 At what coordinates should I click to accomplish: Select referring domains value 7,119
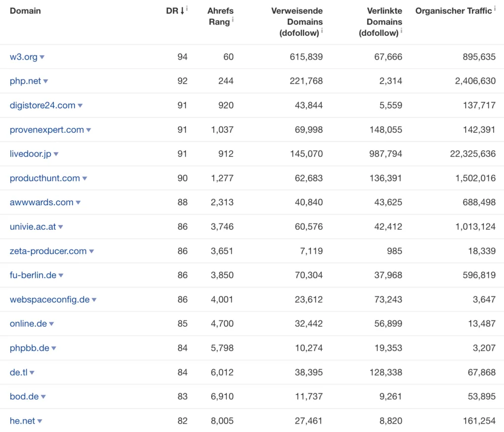click(311, 251)
